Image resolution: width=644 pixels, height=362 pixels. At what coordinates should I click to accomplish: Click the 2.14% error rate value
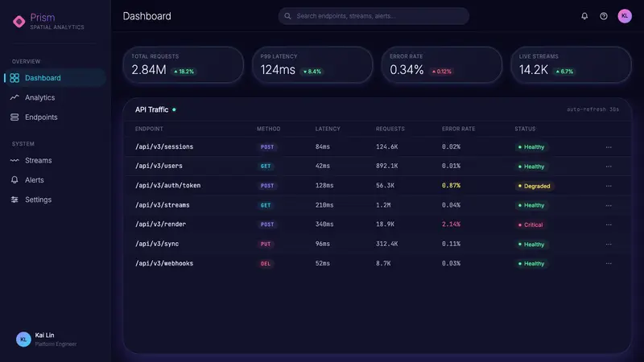coord(451,224)
